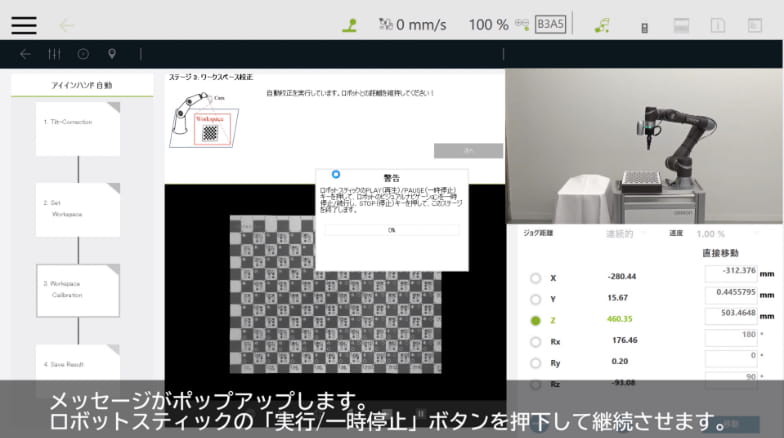
Task: Click the robot workspace diagram thumbnail
Action: (x=204, y=120)
